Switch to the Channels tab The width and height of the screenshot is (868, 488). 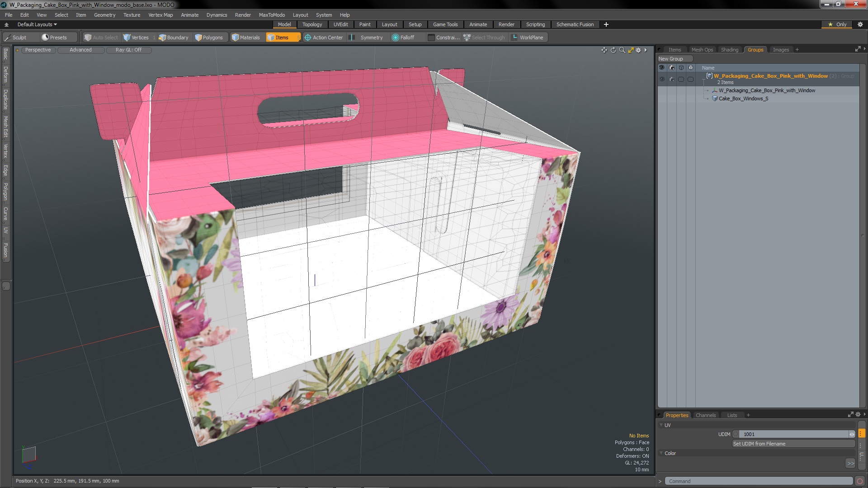tap(705, 415)
